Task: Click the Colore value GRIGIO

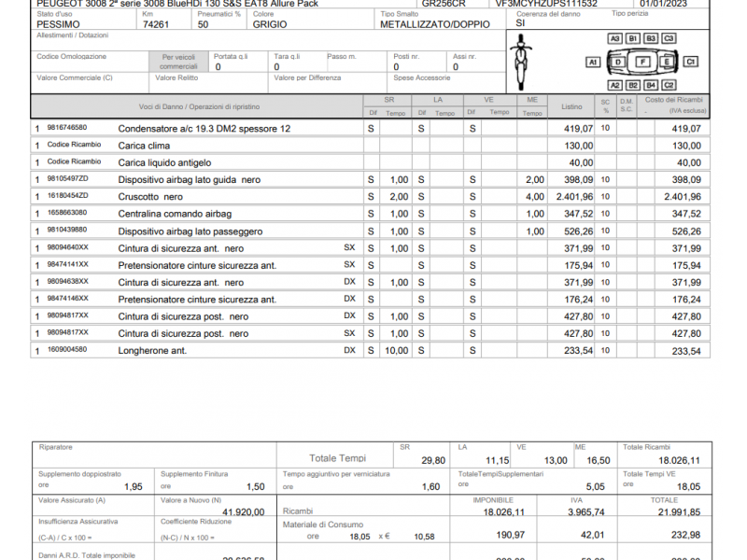Action: 270,24
